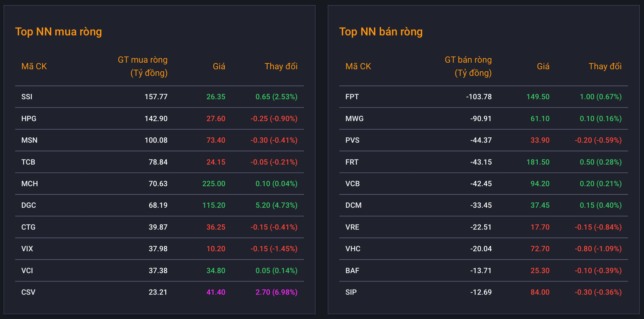Click MWG price 61.10

point(540,119)
